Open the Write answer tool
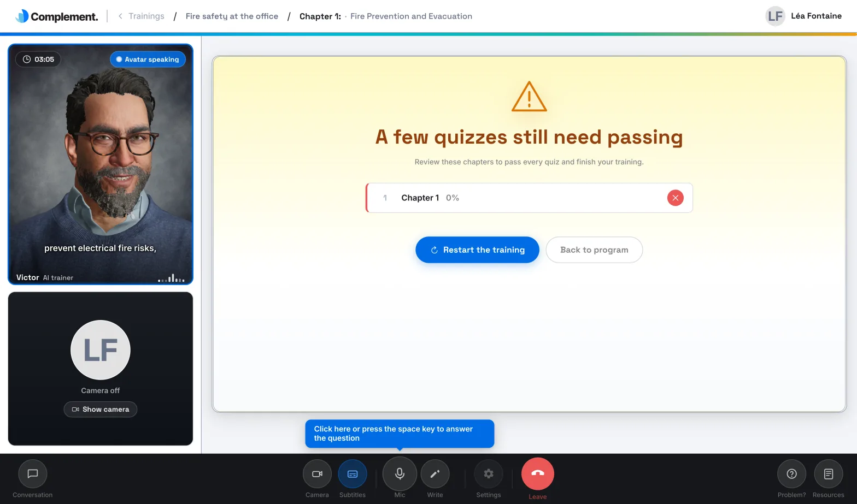Viewport: 857px width, 504px height. click(x=435, y=474)
